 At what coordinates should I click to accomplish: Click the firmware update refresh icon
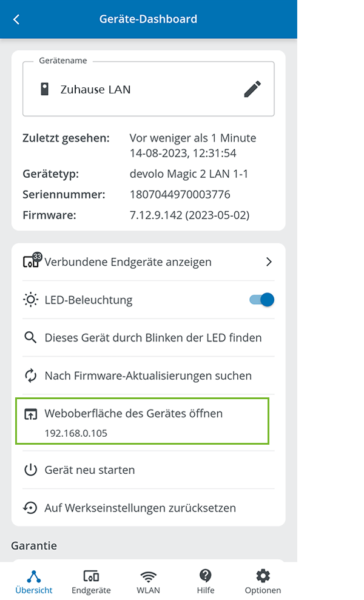(x=30, y=376)
